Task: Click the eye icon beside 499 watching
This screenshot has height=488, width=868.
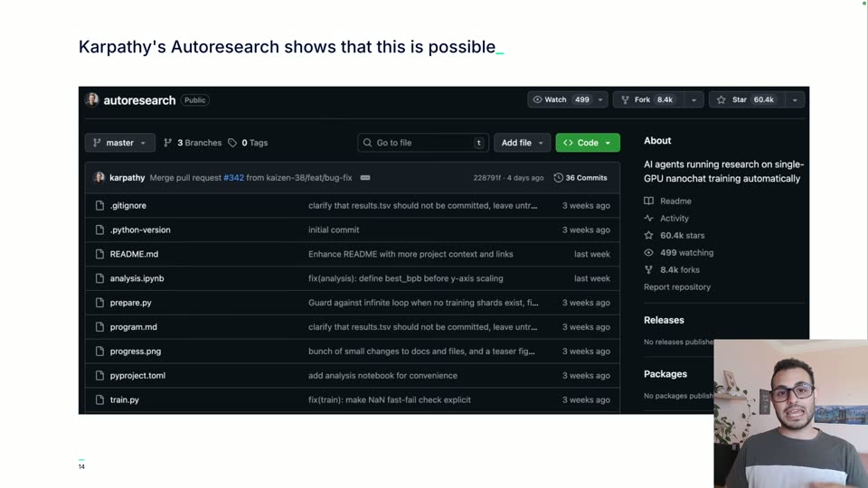Action: [649, 252]
